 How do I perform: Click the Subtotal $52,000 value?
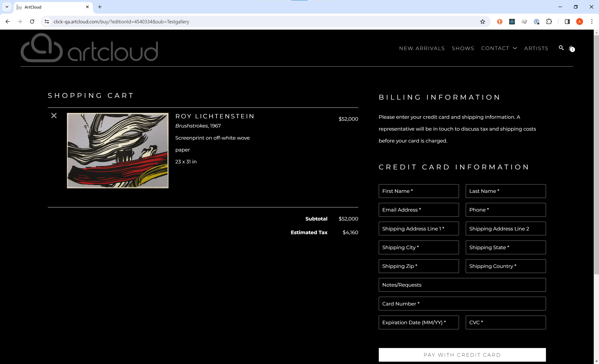[348, 219]
